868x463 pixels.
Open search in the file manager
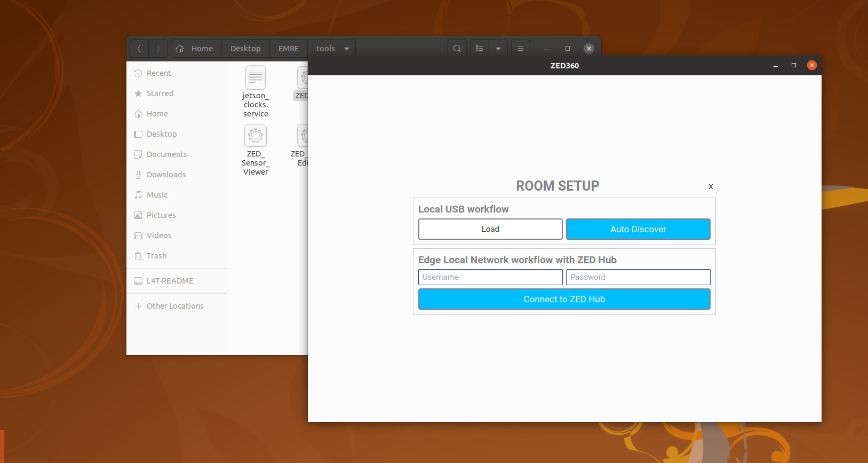click(x=457, y=49)
